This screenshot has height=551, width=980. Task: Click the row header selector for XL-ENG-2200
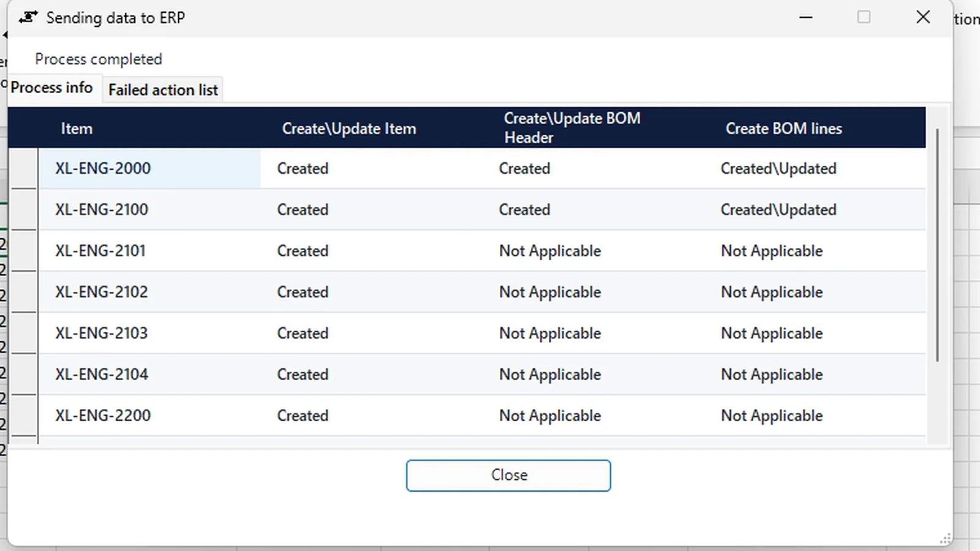24,415
